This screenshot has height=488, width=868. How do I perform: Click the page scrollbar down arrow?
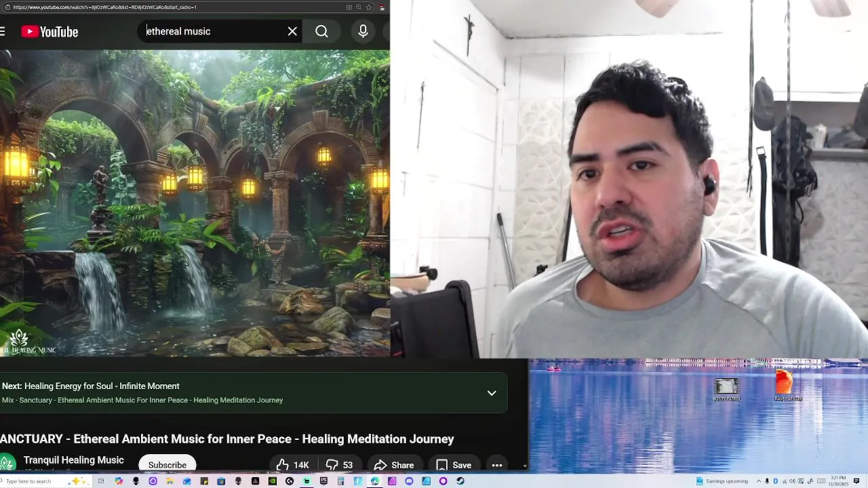coord(524,466)
